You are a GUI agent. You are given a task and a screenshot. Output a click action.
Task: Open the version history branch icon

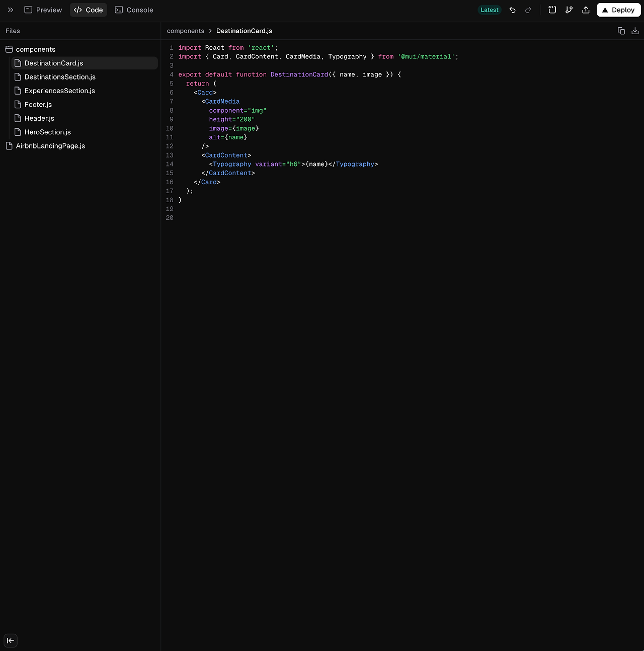[x=569, y=10]
